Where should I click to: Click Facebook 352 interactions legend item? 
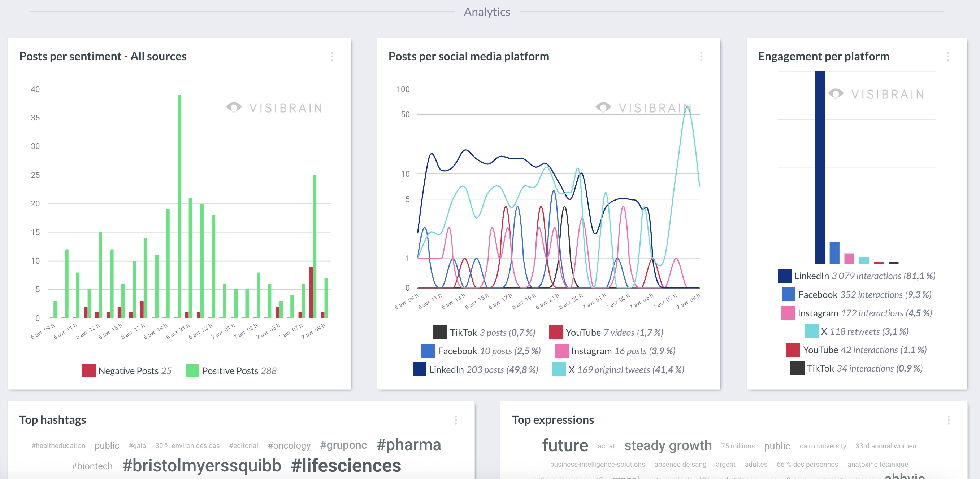pyautogui.click(x=857, y=295)
